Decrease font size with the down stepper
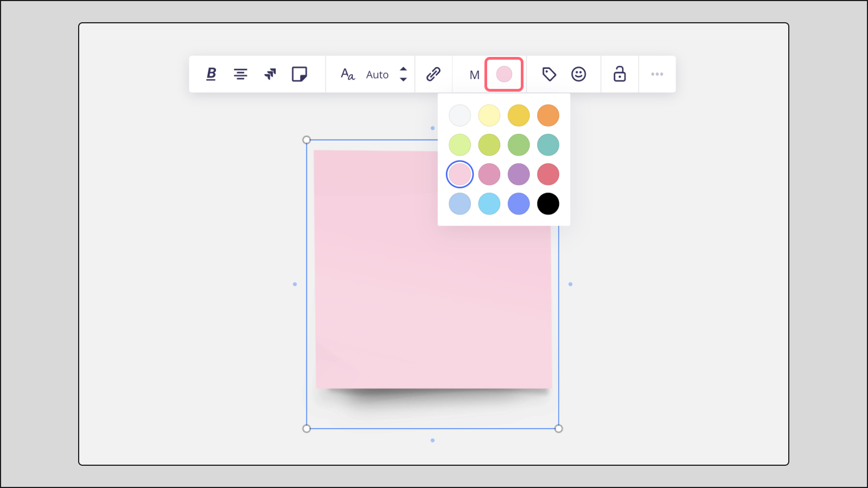This screenshot has width=868, height=488. pyautogui.click(x=403, y=79)
